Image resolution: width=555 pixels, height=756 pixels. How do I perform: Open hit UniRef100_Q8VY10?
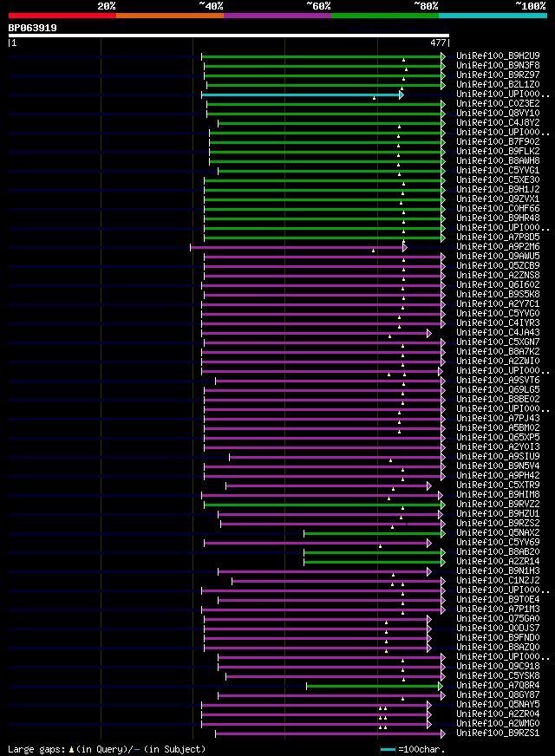[x=498, y=114]
